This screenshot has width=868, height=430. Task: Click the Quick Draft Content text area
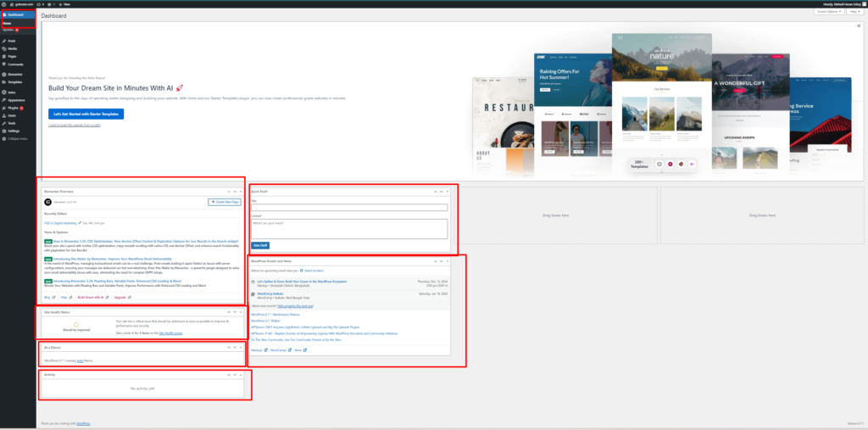pos(349,229)
